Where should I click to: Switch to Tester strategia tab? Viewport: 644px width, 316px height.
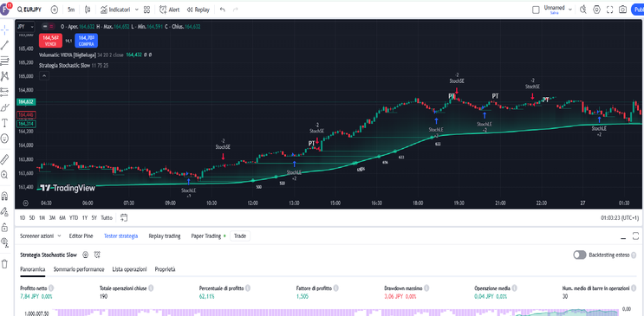tap(120, 236)
